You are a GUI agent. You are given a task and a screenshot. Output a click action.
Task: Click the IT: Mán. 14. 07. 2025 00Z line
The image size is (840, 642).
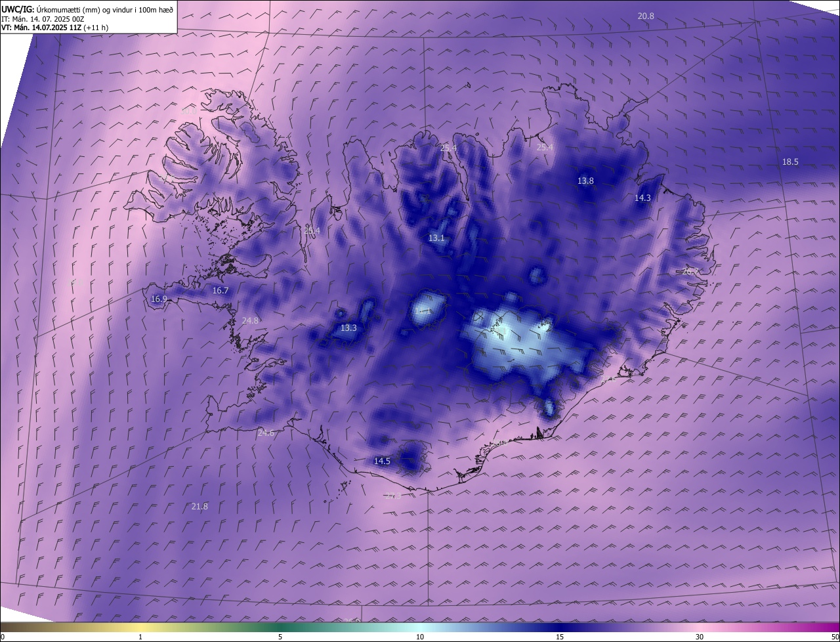pos(43,19)
